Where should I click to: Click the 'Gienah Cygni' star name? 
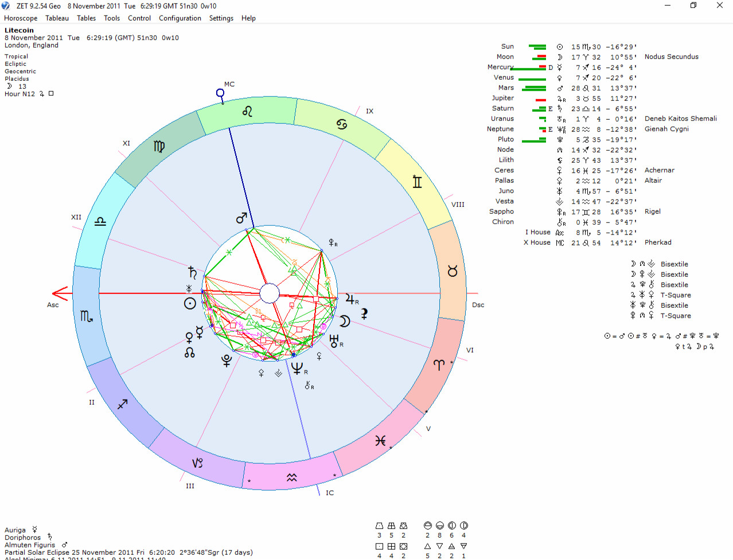[666, 129]
